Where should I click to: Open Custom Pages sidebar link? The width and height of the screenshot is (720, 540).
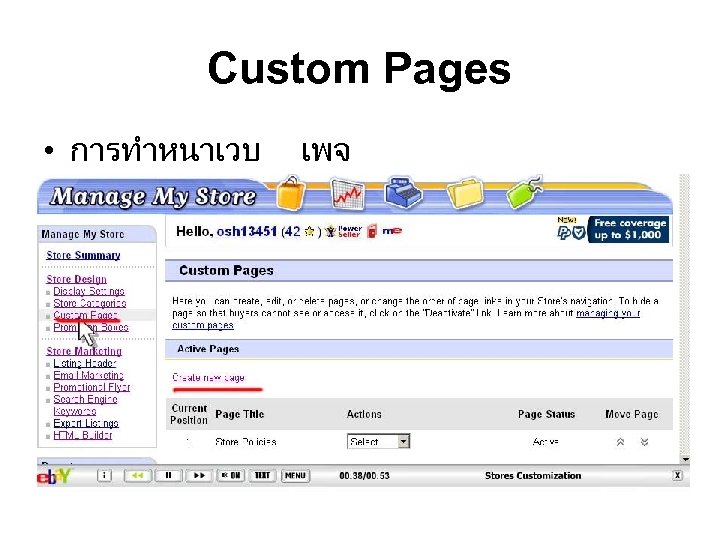[x=85, y=315]
